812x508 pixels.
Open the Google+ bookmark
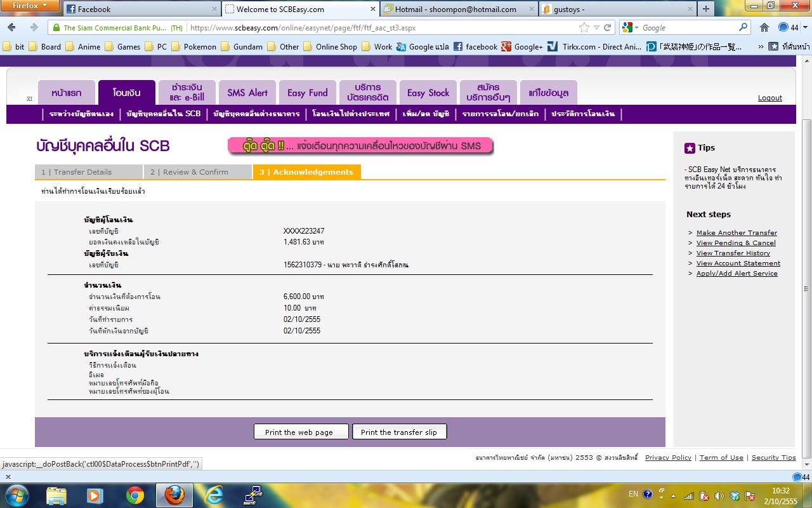(x=522, y=46)
